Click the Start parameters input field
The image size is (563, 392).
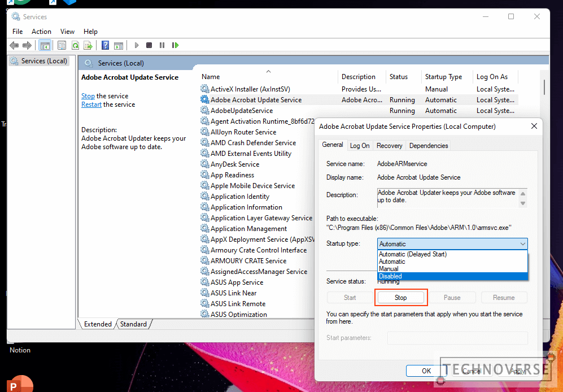pyautogui.click(x=457, y=338)
